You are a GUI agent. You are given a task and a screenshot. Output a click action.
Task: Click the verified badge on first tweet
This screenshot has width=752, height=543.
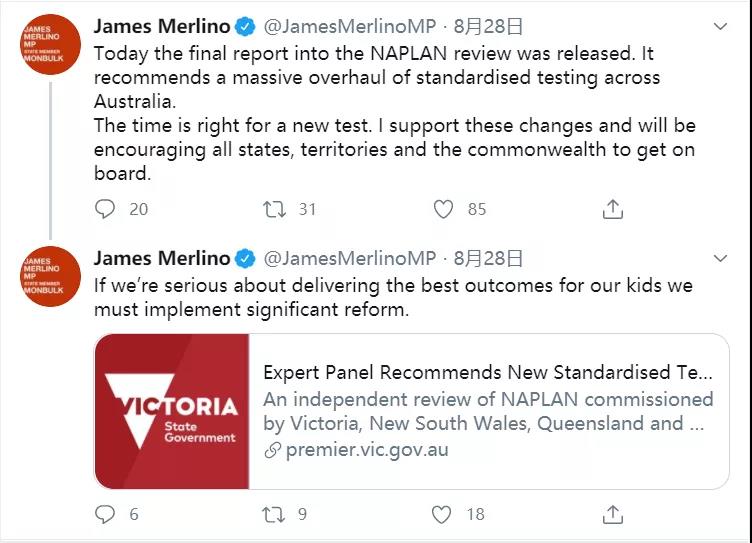246,26
